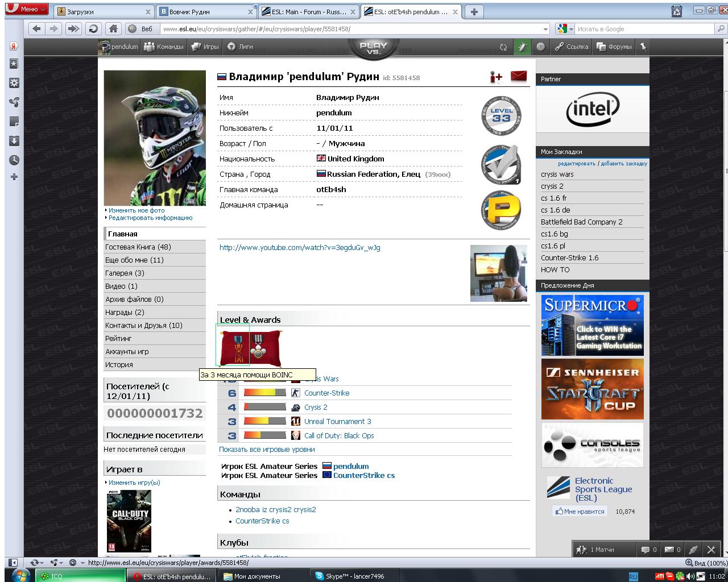The height and width of the screenshot is (582, 728).
Task: Open team 2nooba iz crysis2 crysis2
Action: tap(276, 510)
